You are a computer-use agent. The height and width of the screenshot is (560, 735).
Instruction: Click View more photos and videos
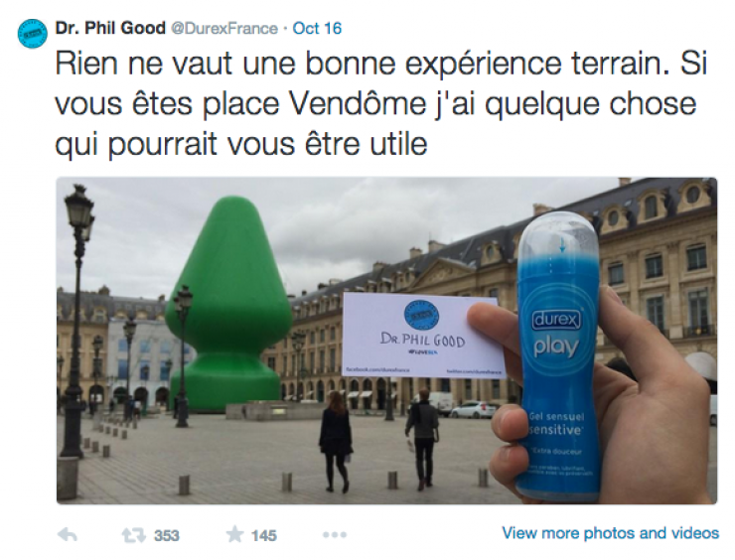[610, 533]
